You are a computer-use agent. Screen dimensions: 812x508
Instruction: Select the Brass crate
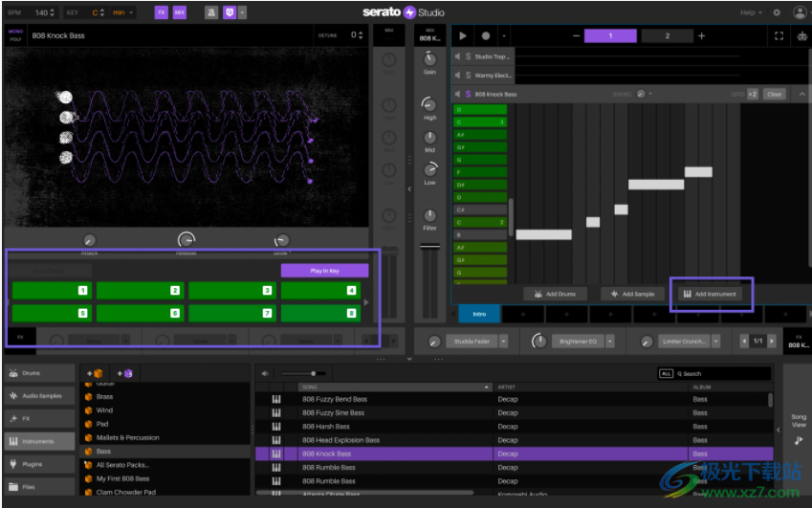tap(104, 397)
